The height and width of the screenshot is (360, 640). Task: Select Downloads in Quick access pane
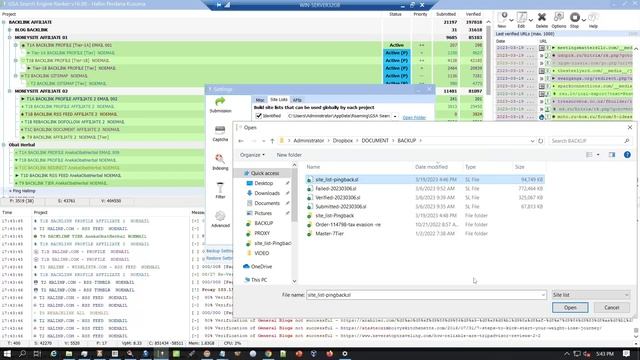click(267, 193)
